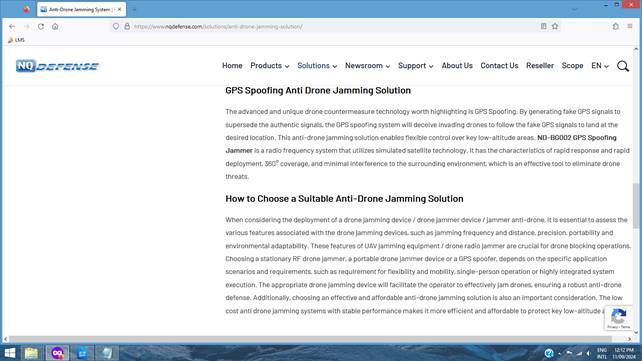Viewport: 642px width, 361px height.
Task: Open a new browser tab
Action: 134,9
